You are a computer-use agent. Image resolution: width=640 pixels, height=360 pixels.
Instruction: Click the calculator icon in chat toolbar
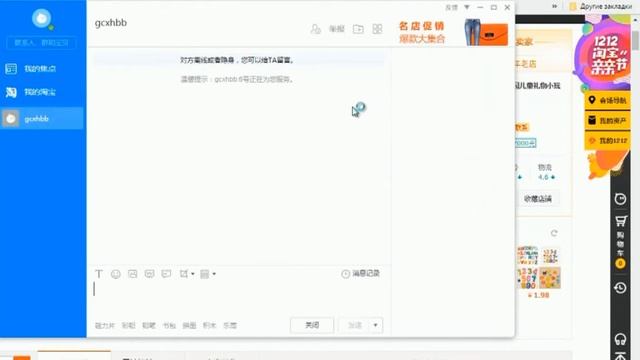click(x=204, y=274)
